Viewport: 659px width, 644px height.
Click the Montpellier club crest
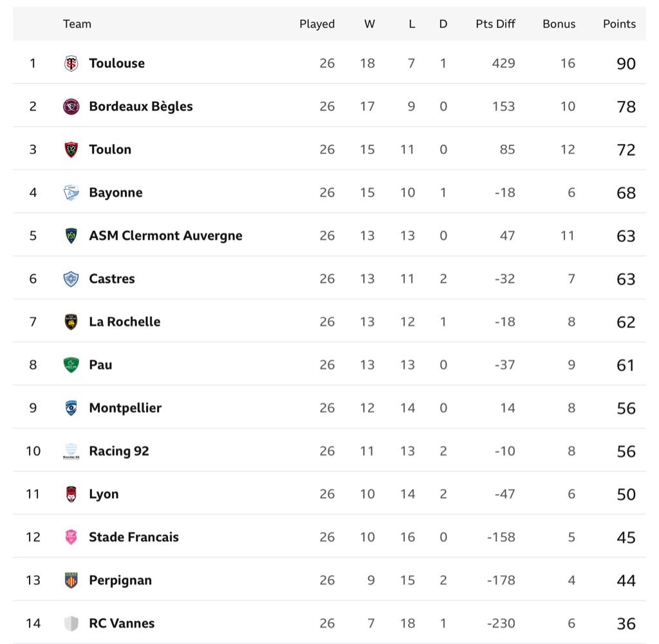[x=71, y=408]
